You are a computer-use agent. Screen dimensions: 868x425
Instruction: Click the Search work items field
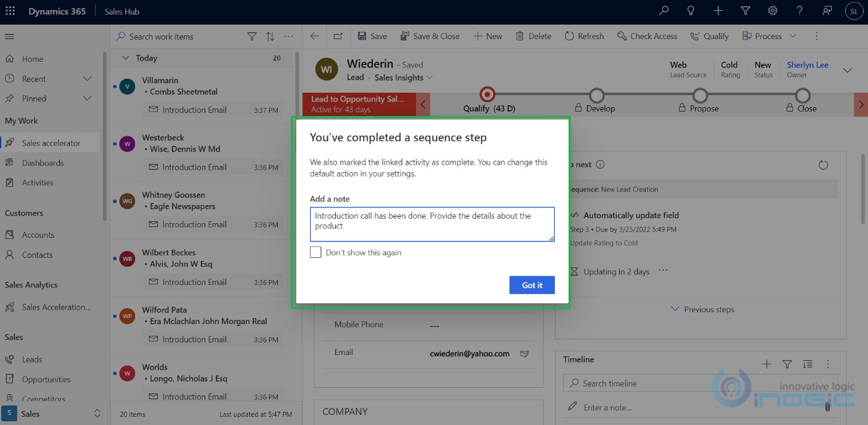click(x=179, y=37)
